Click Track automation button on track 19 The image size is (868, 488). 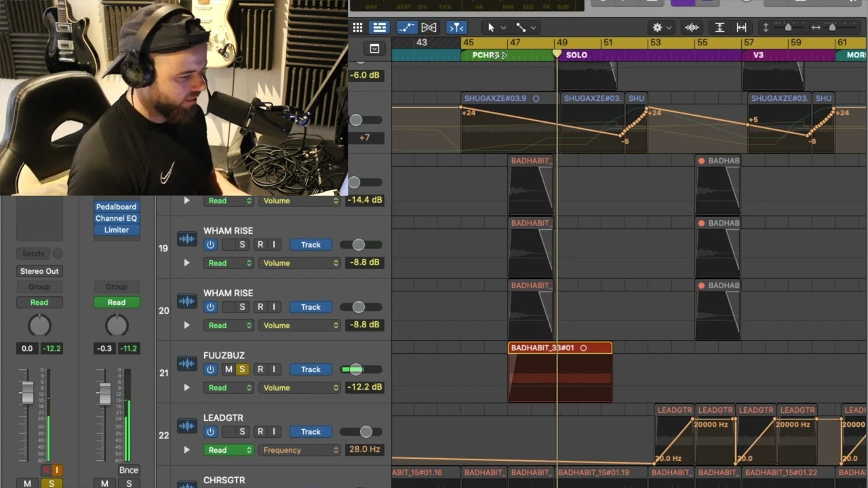tap(311, 245)
